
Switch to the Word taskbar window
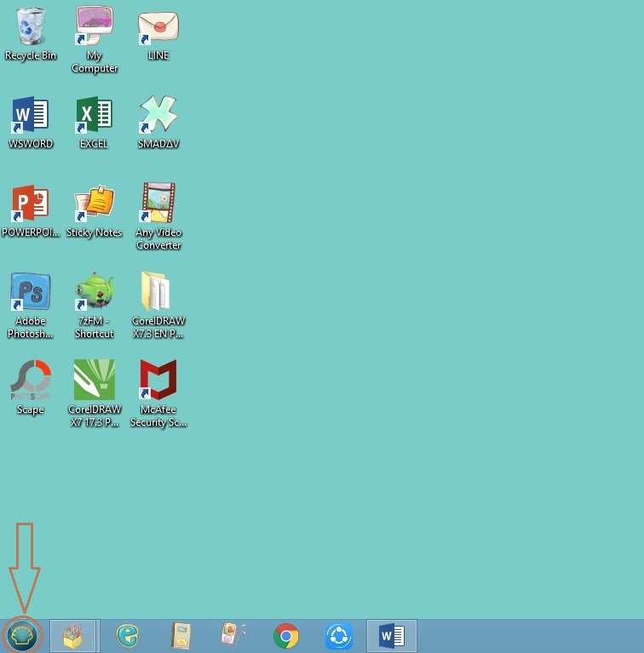click(x=391, y=636)
